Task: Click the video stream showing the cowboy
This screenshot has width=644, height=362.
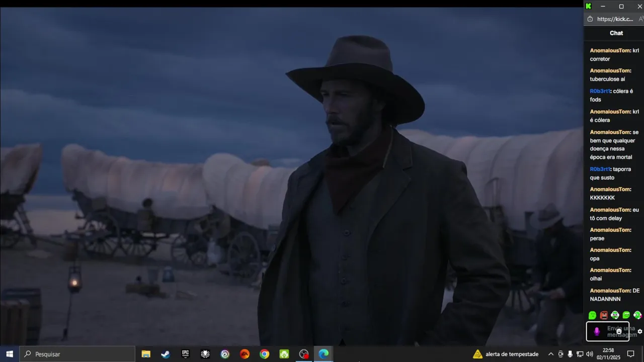Action: (291, 176)
